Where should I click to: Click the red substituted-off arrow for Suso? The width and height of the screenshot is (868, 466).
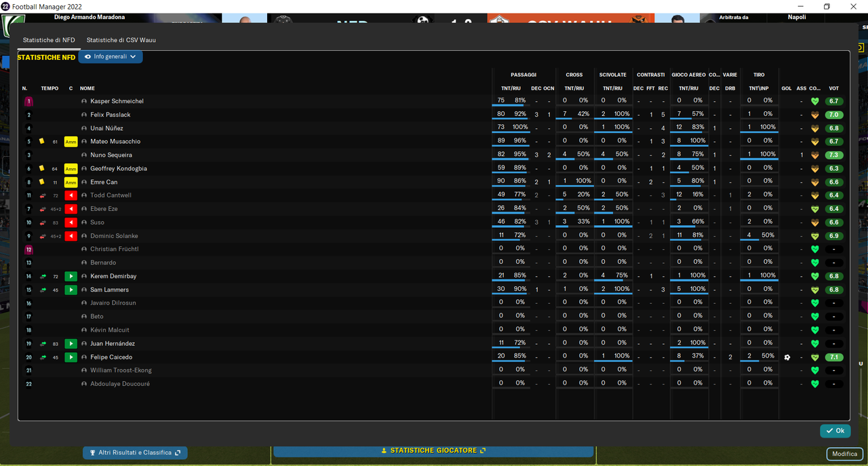coord(71,222)
